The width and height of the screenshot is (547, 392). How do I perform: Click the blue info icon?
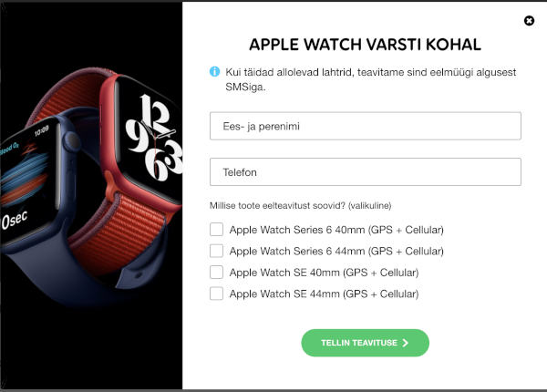[214, 72]
